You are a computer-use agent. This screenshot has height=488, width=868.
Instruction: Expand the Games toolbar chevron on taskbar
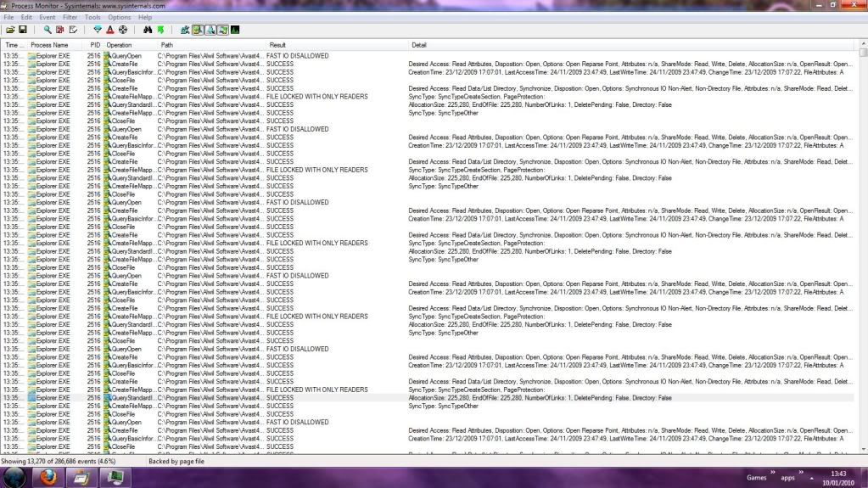point(773,473)
